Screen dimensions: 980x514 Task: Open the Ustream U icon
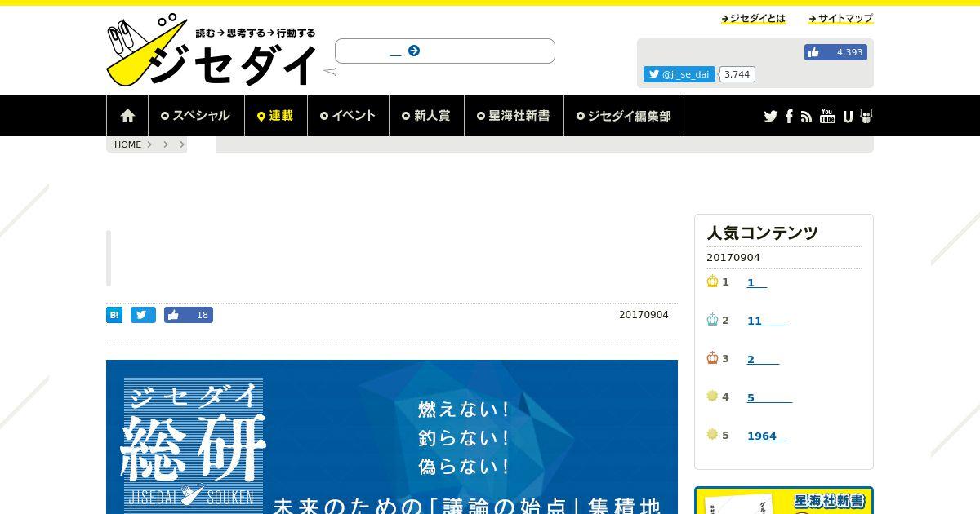pyautogui.click(x=848, y=116)
